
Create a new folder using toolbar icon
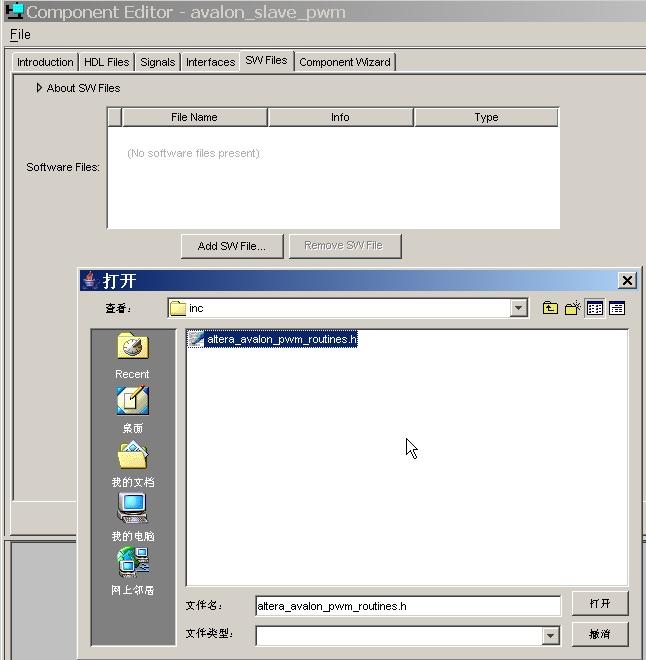tap(572, 308)
